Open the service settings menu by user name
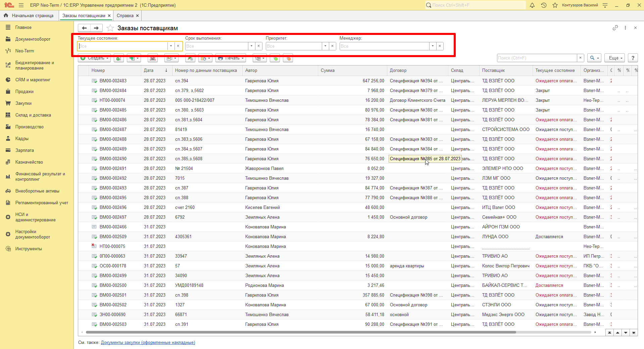This screenshot has height=349, width=644. (605, 5)
